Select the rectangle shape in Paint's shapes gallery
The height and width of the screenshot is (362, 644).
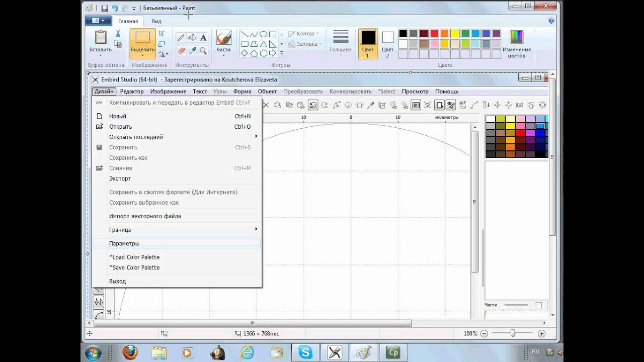click(272, 34)
